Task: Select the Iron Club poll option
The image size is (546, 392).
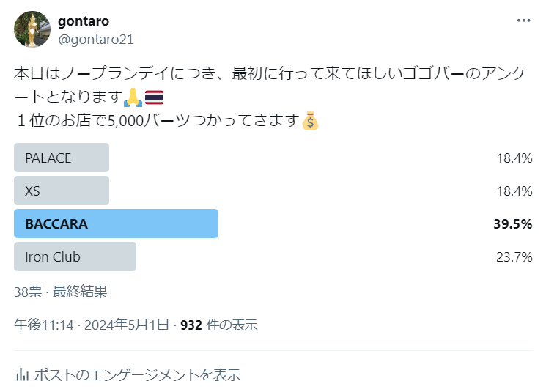Action: [75, 256]
